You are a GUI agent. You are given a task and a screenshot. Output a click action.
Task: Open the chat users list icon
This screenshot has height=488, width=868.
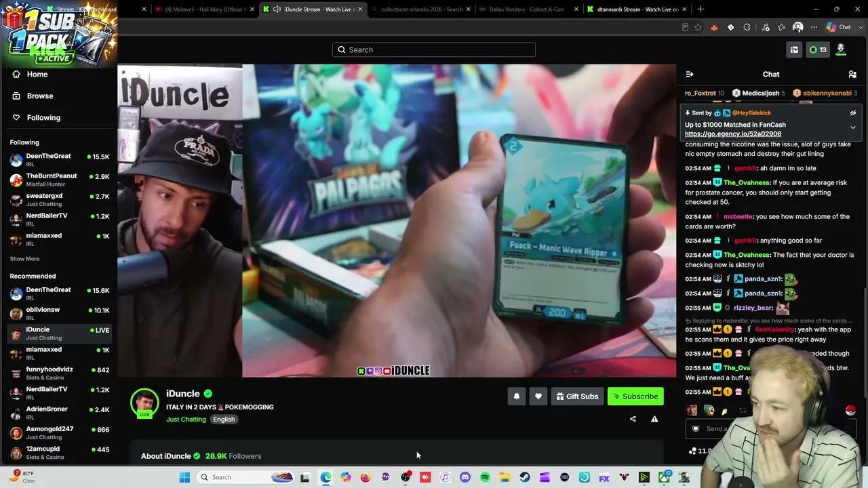point(852,75)
